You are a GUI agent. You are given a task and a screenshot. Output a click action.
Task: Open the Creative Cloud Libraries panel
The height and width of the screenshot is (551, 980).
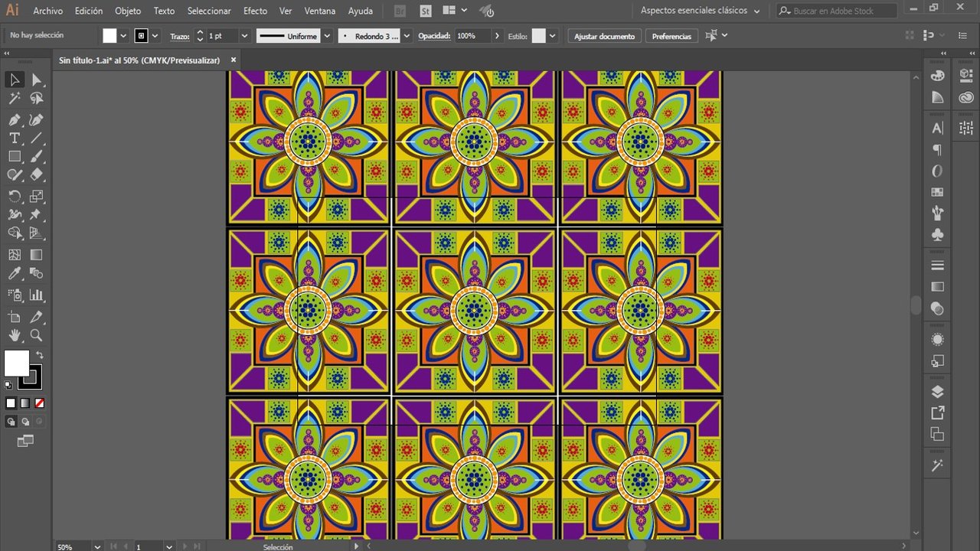[x=966, y=97]
